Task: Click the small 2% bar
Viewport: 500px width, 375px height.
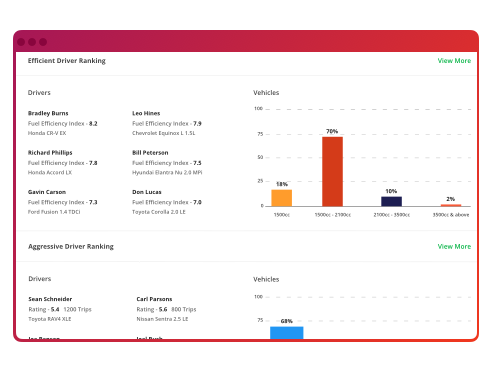Action: tap(451, 205)
